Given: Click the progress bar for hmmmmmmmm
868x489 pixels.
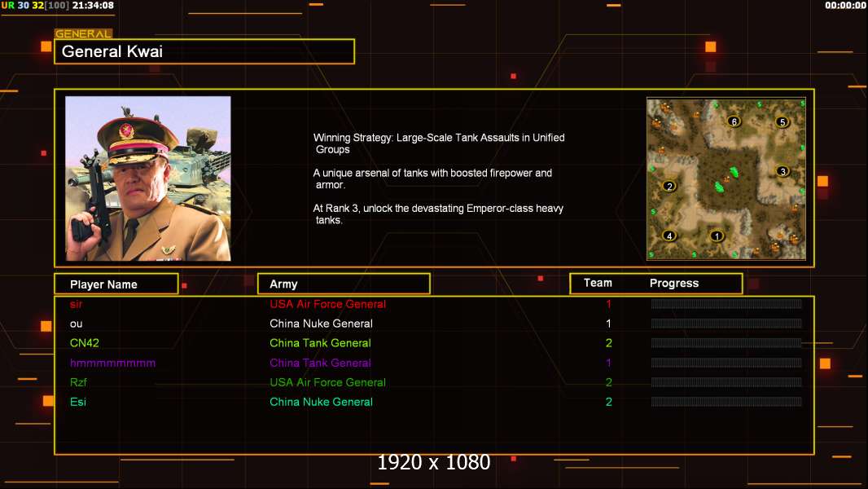Looking at the screenshot, I should pos(726,363).
